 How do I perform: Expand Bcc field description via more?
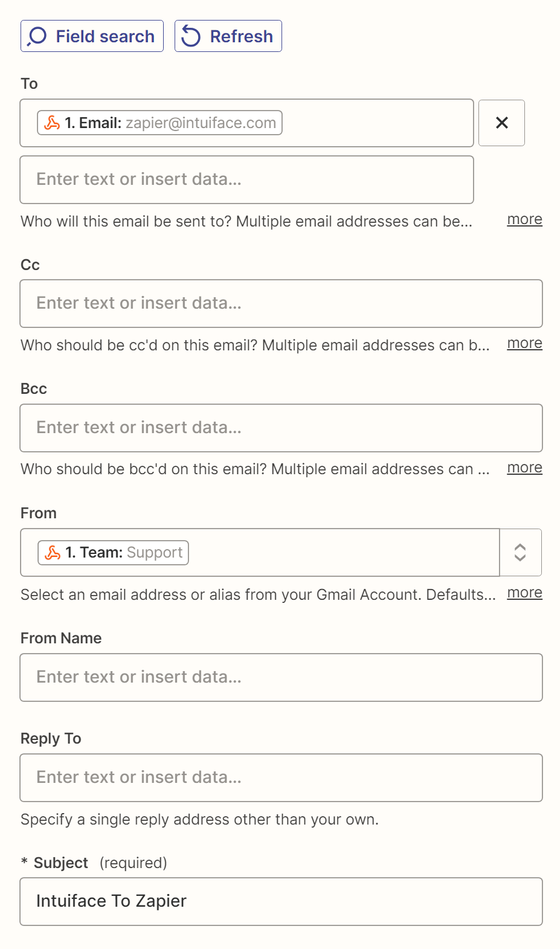tap(524, 468)
